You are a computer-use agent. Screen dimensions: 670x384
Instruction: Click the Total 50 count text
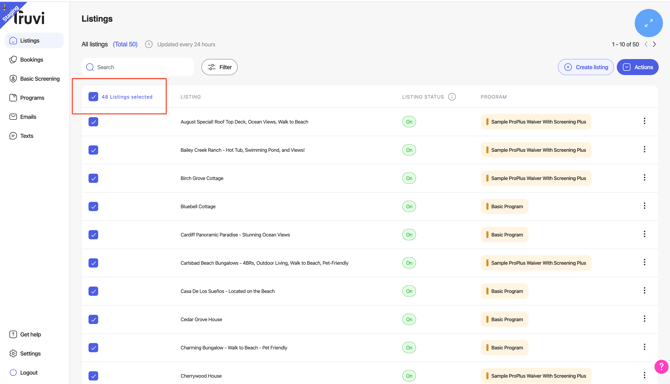tap(125, 44)
